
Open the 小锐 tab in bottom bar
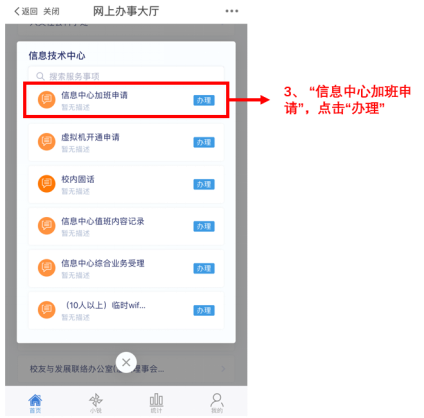pos(96,403)
